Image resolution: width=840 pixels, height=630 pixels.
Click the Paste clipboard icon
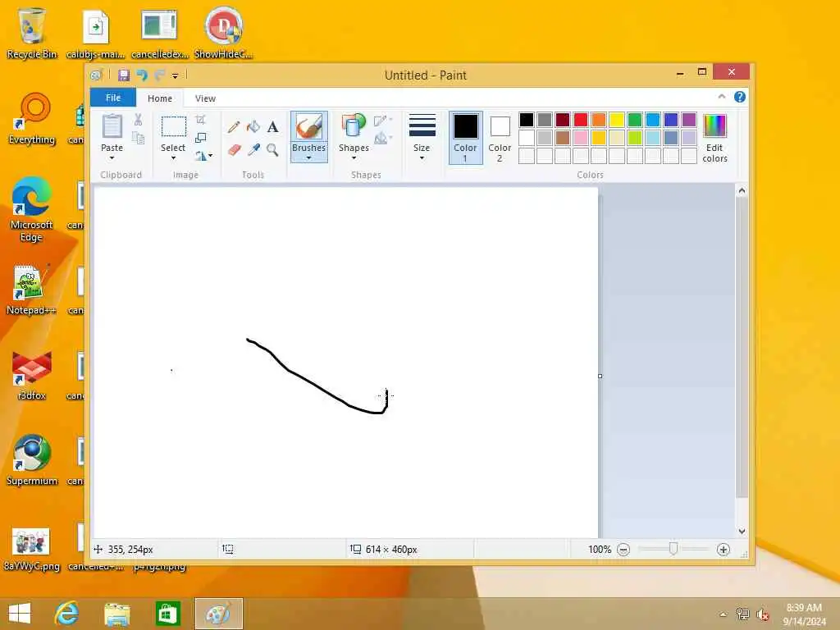pyautogui.click(x=112, y=127)
